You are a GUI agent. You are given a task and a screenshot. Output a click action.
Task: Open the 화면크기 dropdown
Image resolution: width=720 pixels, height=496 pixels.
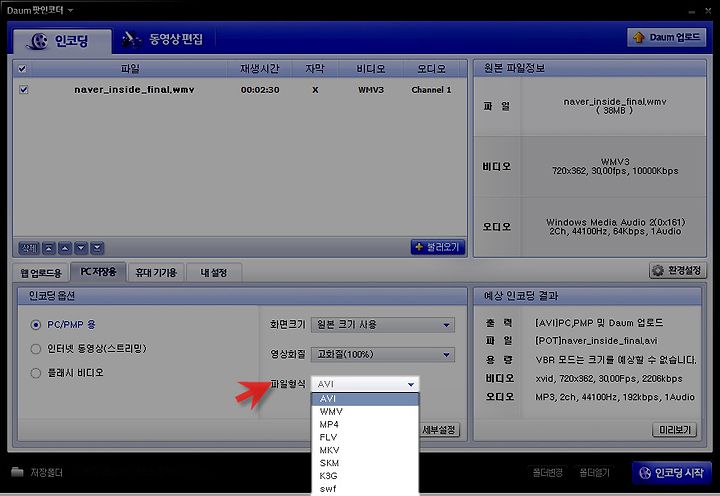point(383,325)
